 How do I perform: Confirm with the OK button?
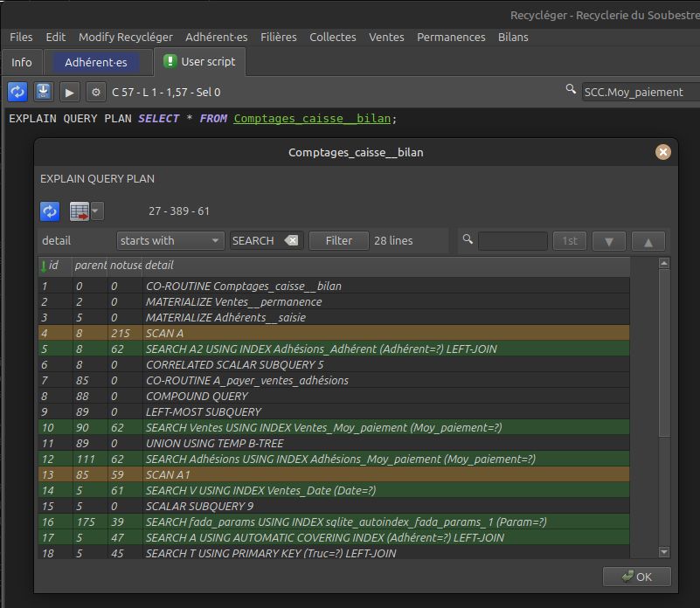[x=637, y=577]
